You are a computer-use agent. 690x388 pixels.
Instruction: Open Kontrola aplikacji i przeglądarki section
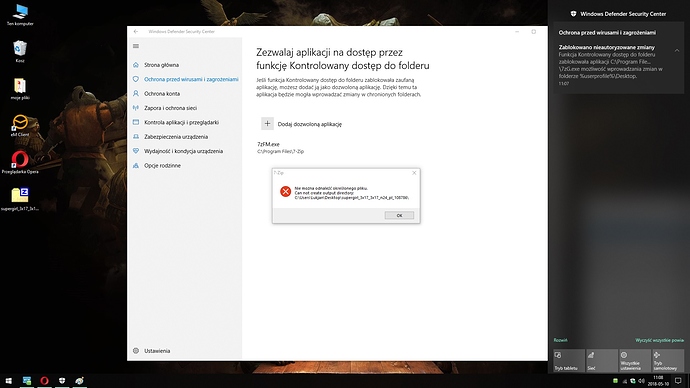[x=181, y=122]
